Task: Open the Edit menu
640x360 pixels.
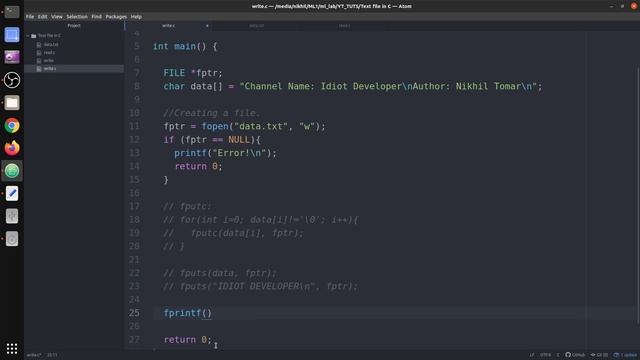Action: (x=42, y=17)
